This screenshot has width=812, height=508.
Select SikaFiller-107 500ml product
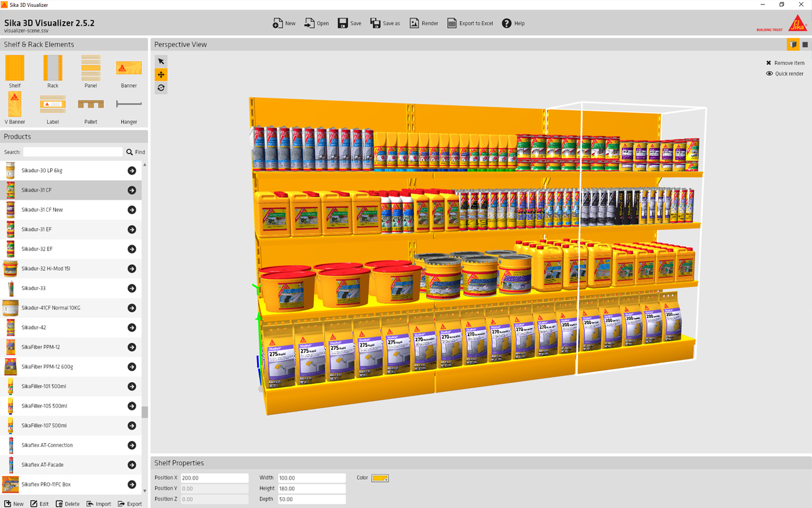point(70,426)
